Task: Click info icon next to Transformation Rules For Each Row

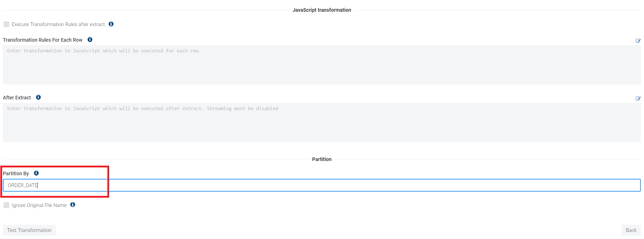Action: tap(90, 40)
